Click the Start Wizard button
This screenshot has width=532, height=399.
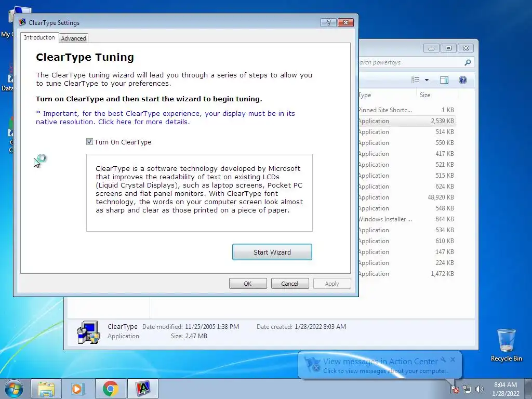click(x=272, y=252)
